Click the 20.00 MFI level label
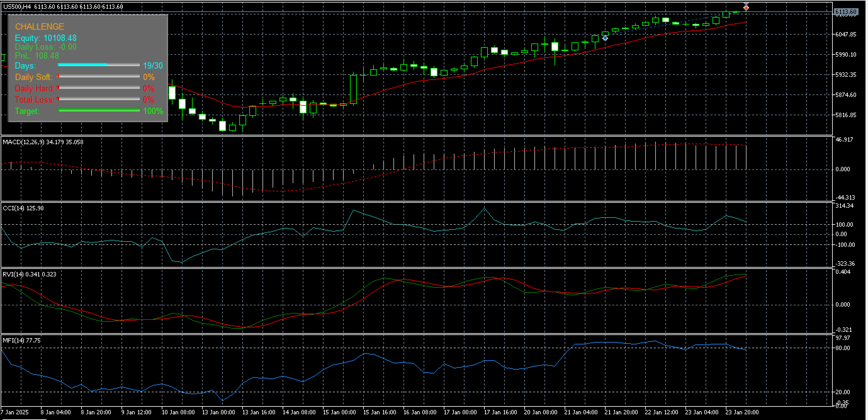868x420 pixels. coord(843,392)
